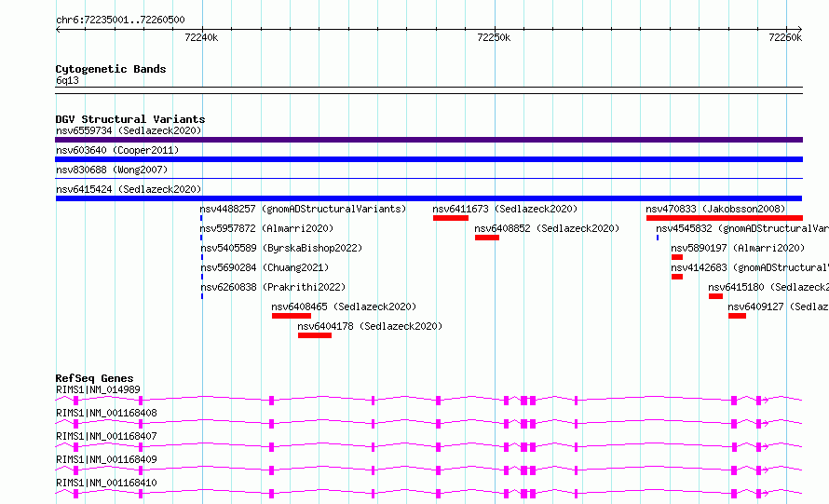Click the nsv6404178 (Sedlazeck2020) label
Viewport: 829px width, 504px height.
[x=370, y=326]
